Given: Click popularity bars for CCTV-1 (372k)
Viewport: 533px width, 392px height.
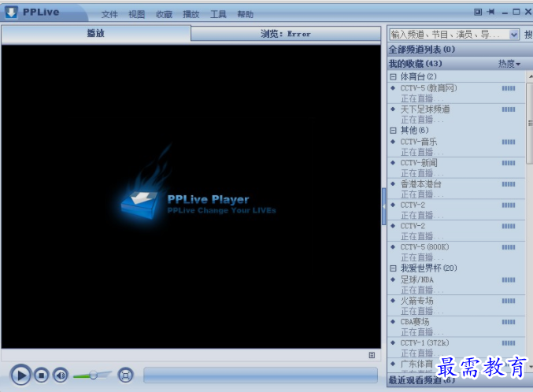Looking at the screenshot, I should point(509,343).
